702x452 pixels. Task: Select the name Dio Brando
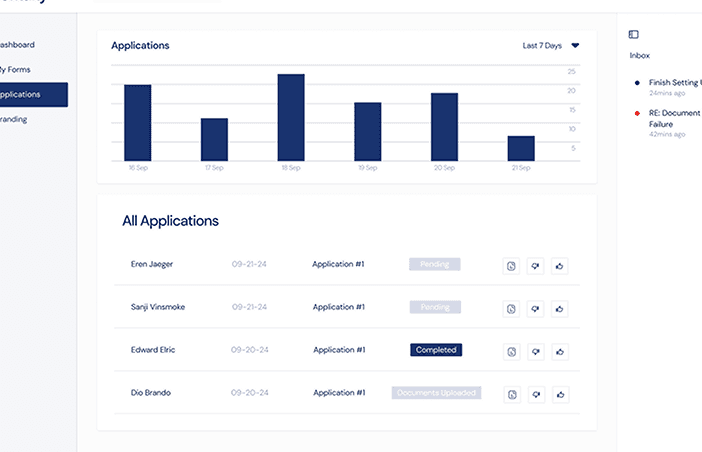[150, 393]
